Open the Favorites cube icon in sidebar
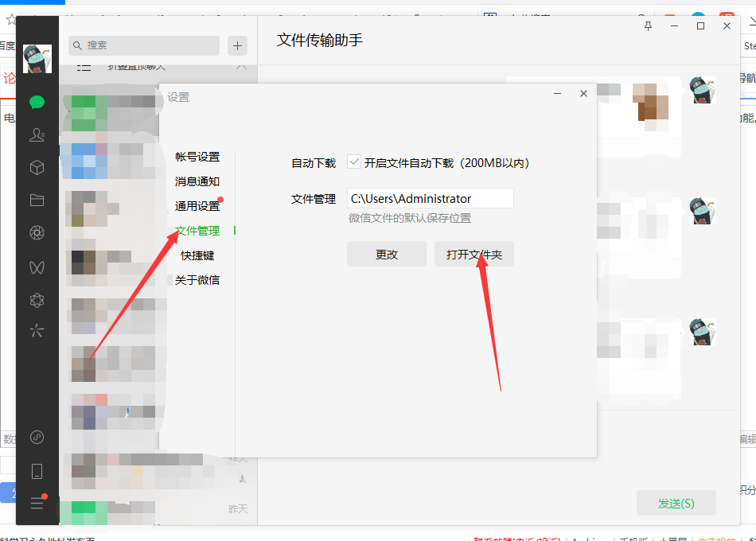This screenshot has height=541, width=756. pyautogui.click(x=37, y=167)
